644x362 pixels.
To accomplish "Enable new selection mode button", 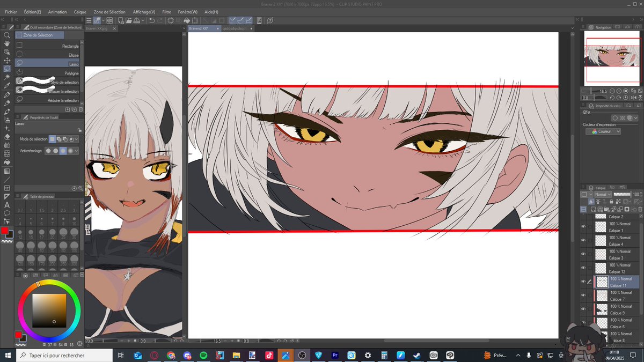I will coord(52,139).
